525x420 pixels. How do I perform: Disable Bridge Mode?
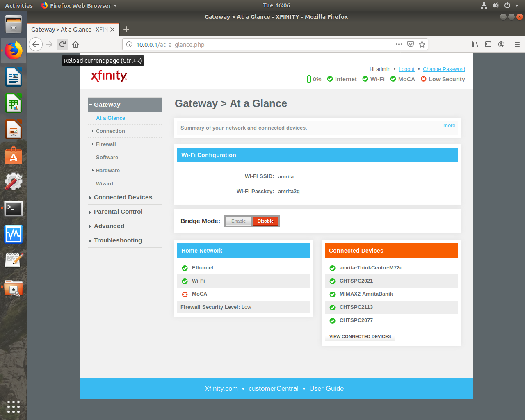pos(265,221)
